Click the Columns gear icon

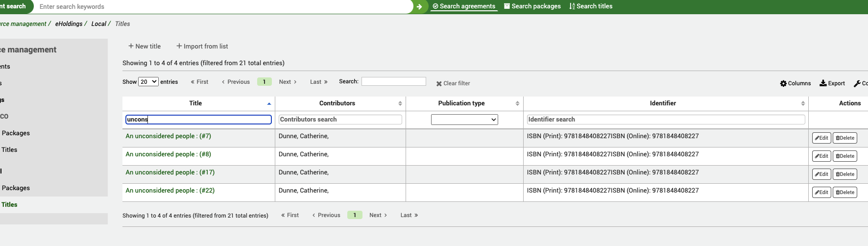(783, 83)
